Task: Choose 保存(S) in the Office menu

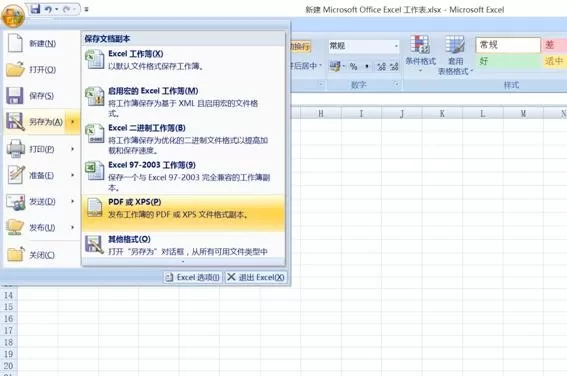Action: (42, 96)
